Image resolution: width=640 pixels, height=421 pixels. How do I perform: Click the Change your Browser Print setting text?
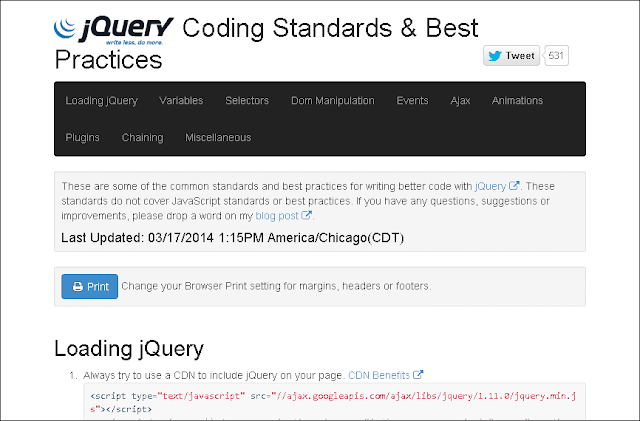click(276, 286)
